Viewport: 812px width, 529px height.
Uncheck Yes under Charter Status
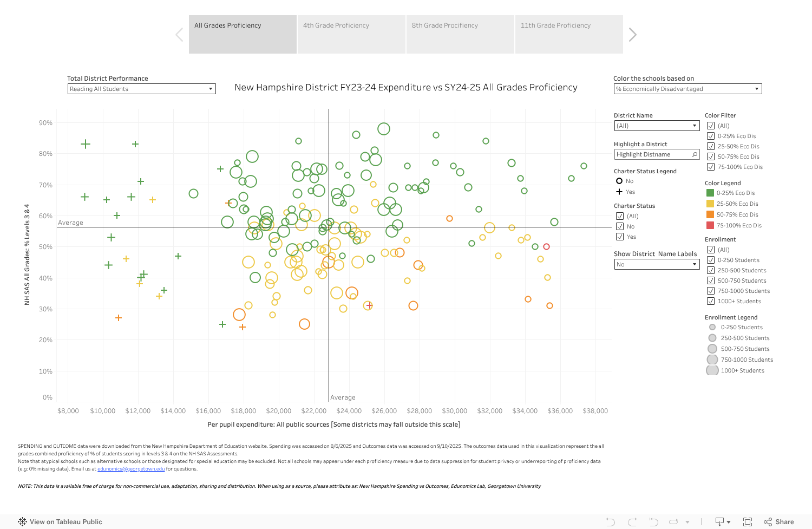(x=620, y=237)
